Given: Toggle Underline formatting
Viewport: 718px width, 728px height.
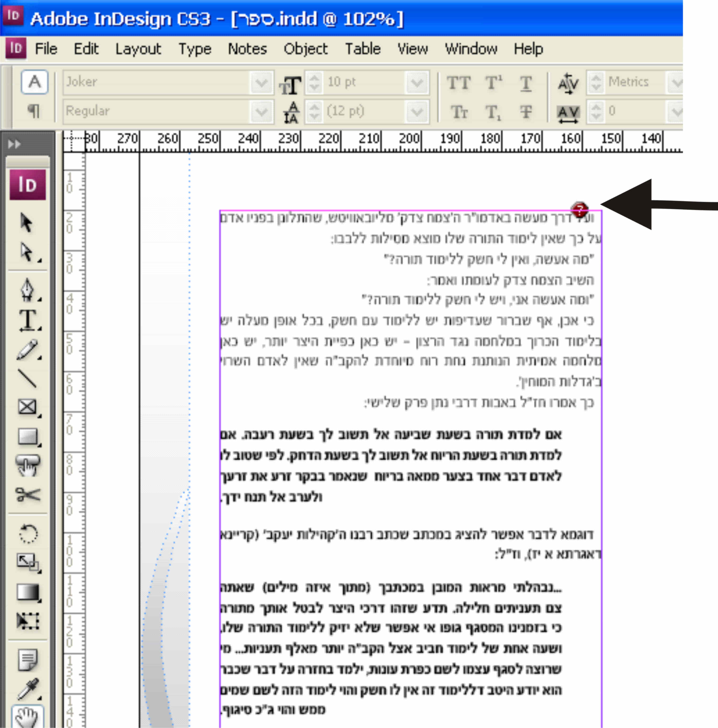Looking at the screenshot, I should point(526,82).
